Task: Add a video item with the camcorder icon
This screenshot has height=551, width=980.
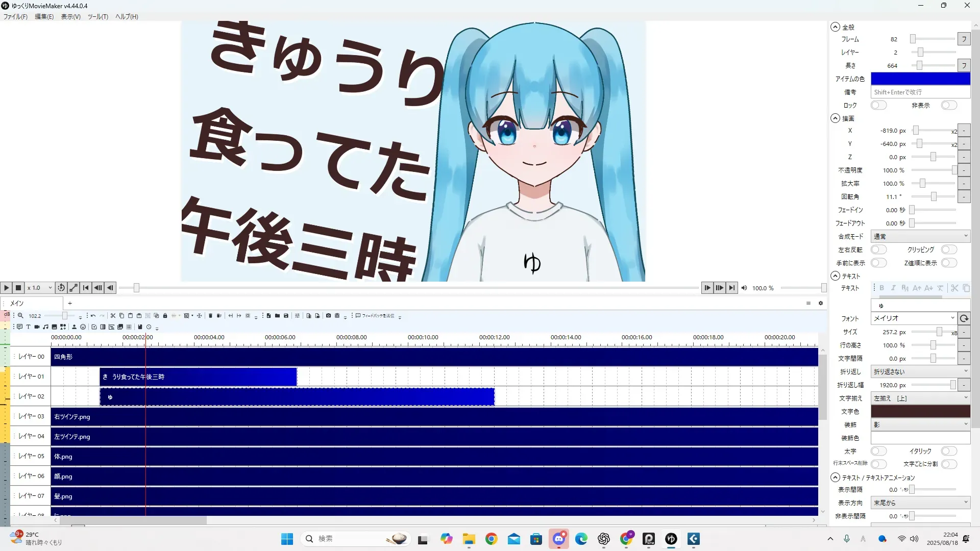Action: (x=37, y=327)
